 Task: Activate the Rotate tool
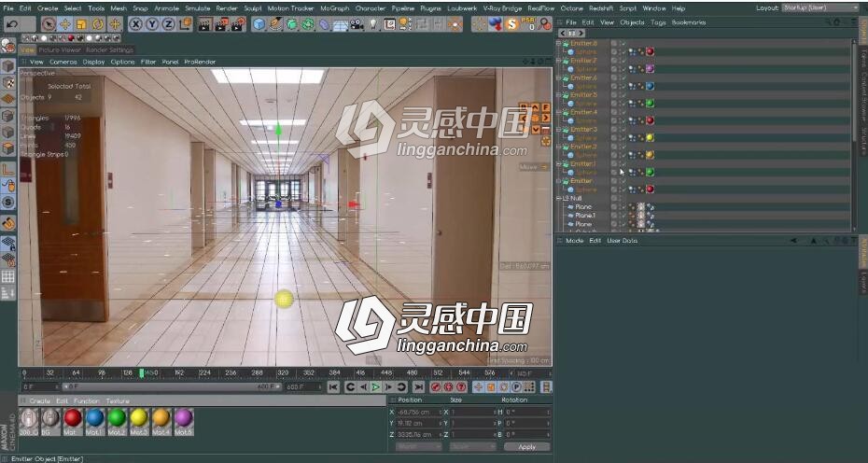pos(98,24)
